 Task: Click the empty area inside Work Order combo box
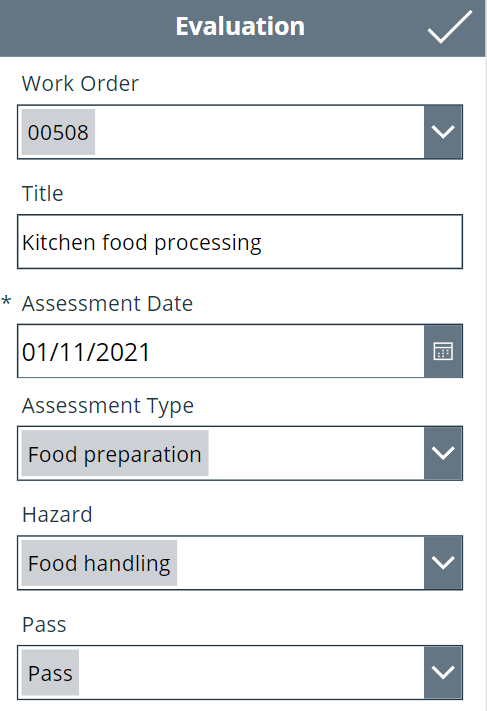tap(259, 132)
